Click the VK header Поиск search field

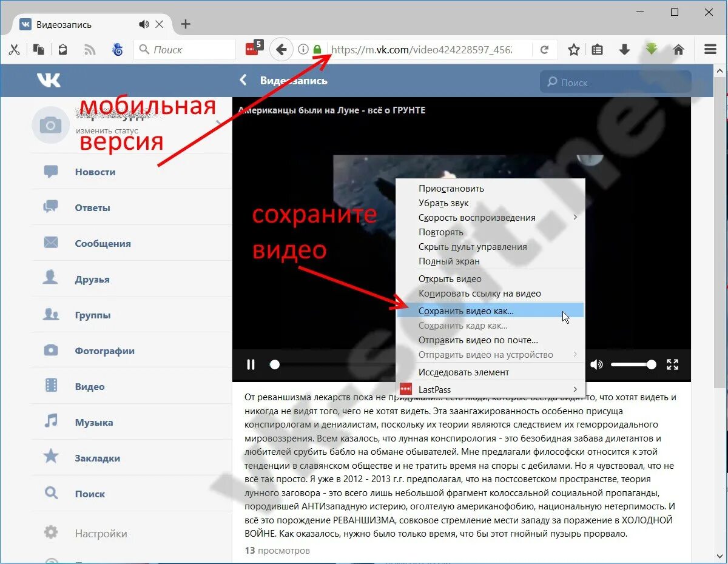click(615, 82)
